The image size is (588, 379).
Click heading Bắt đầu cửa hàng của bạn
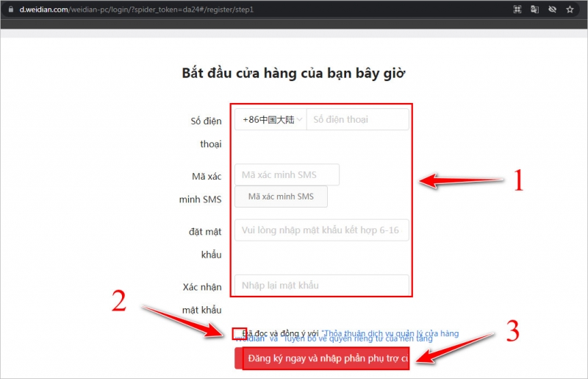[x=293, y=73]
